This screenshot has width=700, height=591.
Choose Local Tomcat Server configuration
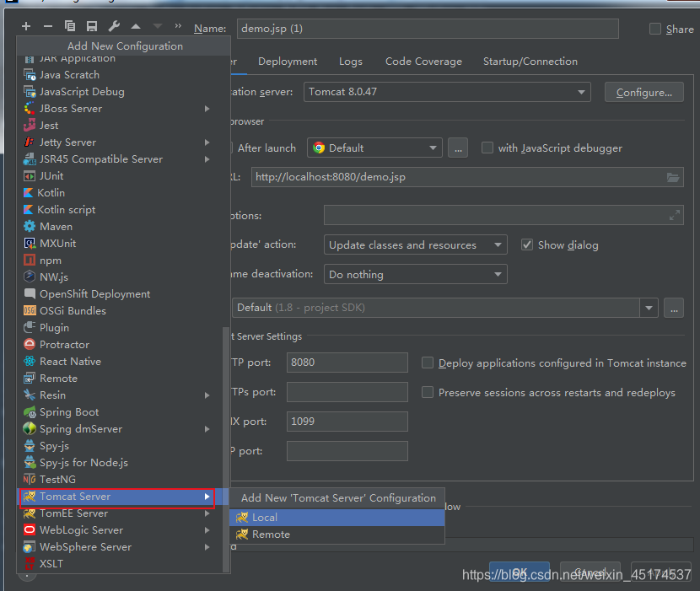[x=337, y=518]
